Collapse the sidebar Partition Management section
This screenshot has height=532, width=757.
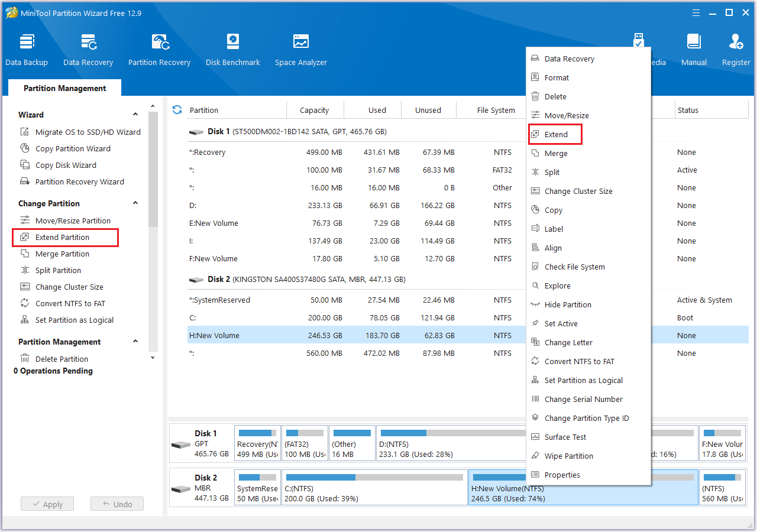coord(135,342)
